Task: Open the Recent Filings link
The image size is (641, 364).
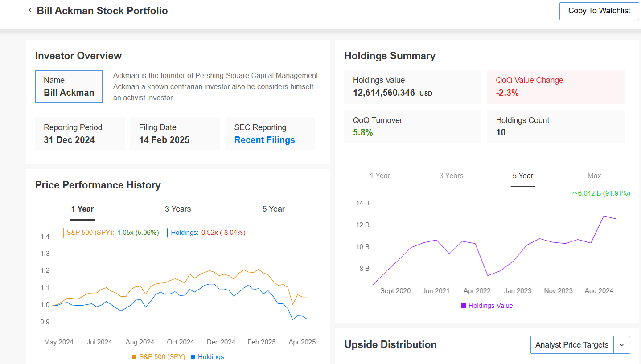Action: (x=265, y=140)
